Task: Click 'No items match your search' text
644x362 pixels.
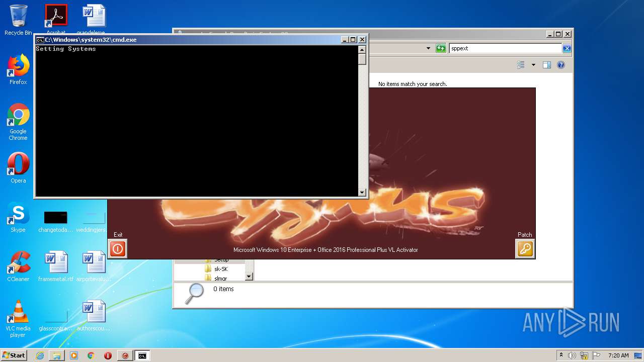Action: [x=413, y=84]
